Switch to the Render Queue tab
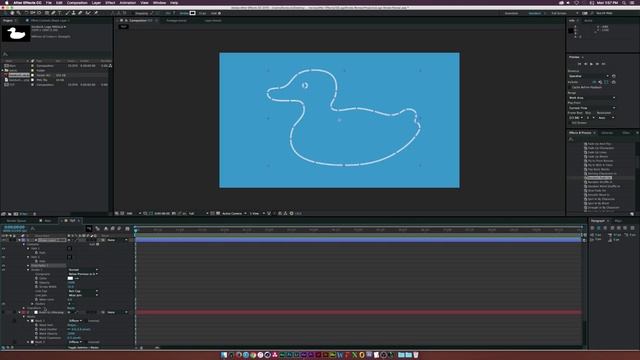This screenshot has width=640, height=360. coord(16,221)
